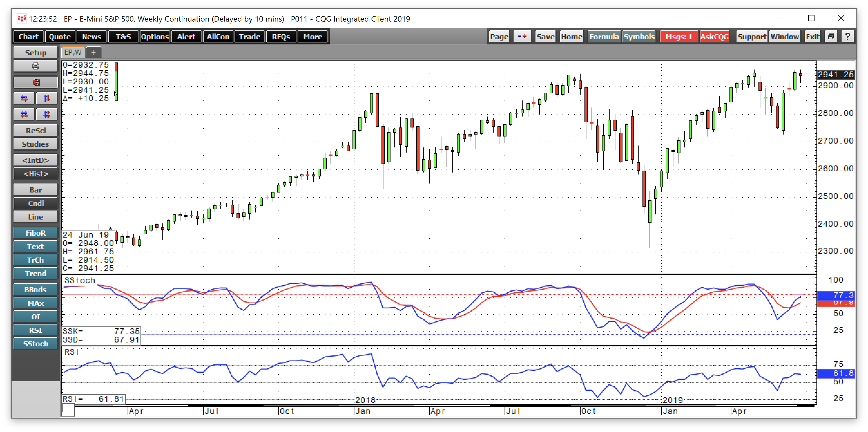Click the 77.3 stochastic scale marker
Screen dimensions: 868x432
point(836,295)
